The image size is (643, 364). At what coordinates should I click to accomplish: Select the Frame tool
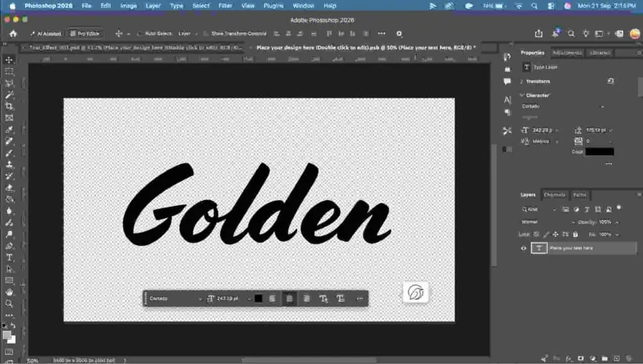coord(9,118)
